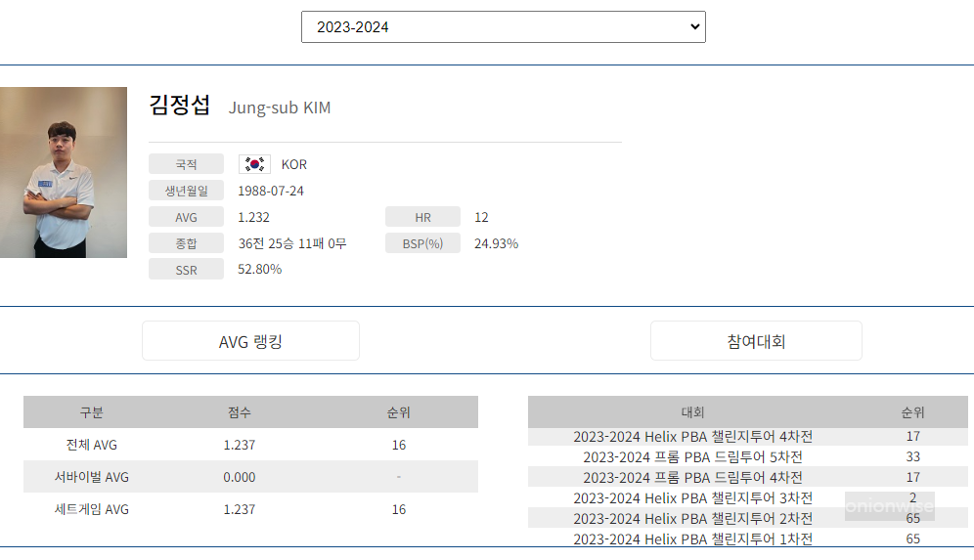
Task: Click the 구분 column header
Action: tap(91, 412)
